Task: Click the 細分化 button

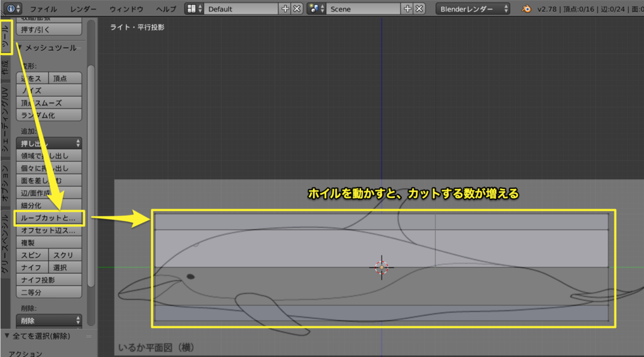Action: click(49, 205)
